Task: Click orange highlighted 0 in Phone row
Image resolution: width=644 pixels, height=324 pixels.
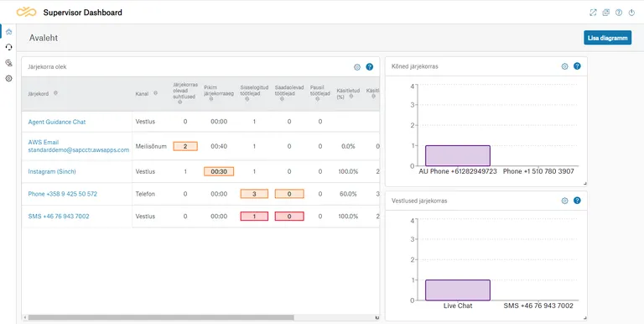Action: tap(289, 194)
